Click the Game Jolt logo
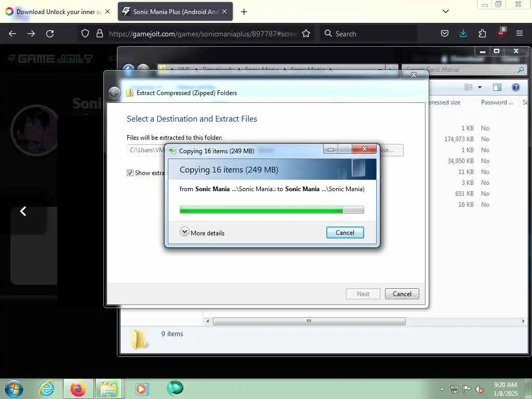Screen dimensions: 532x399 (x=50, y=59)
